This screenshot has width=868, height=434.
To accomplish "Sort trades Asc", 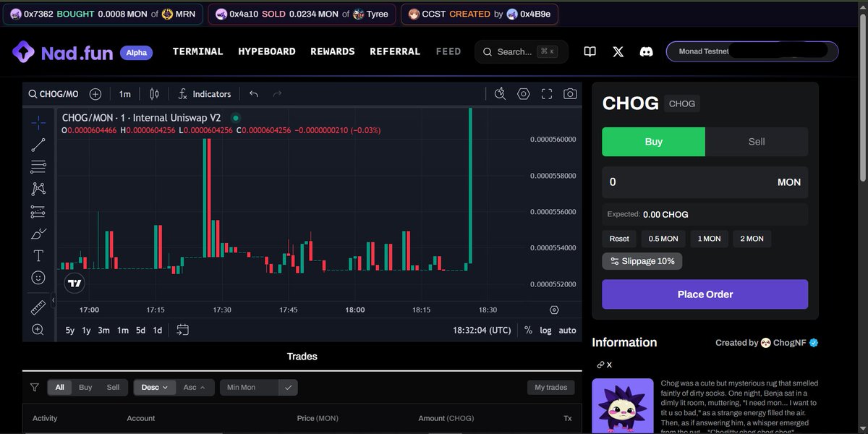I will click(x=194, y=388).
